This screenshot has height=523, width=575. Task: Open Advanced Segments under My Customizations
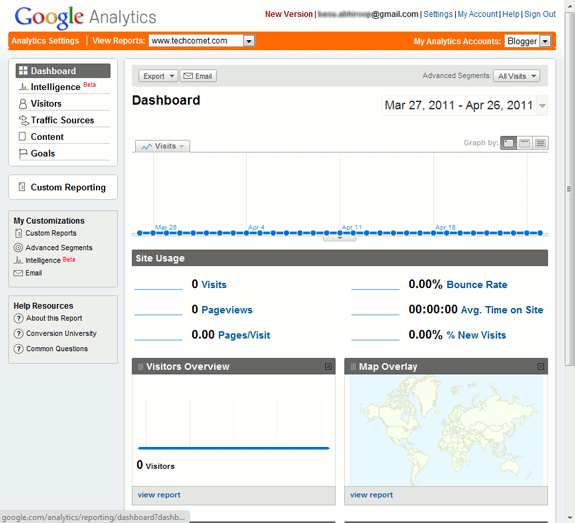(59, 248)
